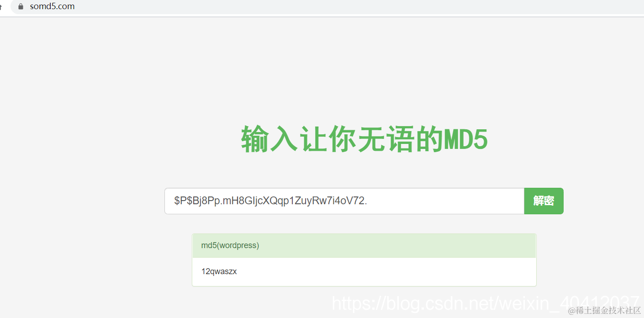Click the partially visible reload icon
This screenshot has height=318, width=644.
click(1, 6)
